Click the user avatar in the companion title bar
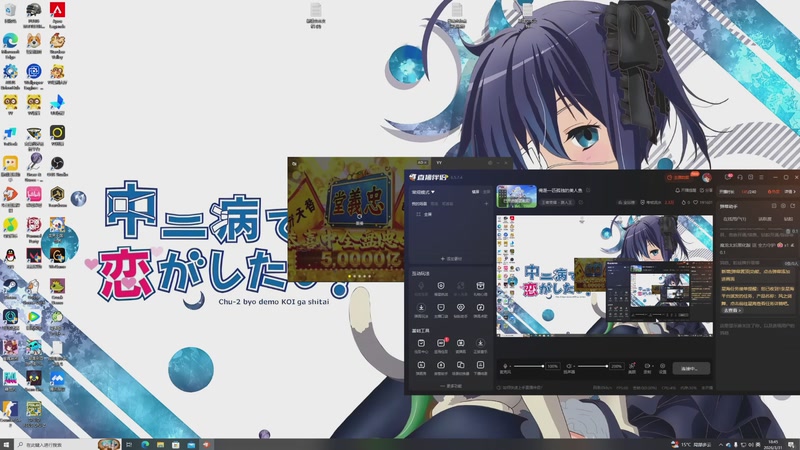 (x=707, y=177)
